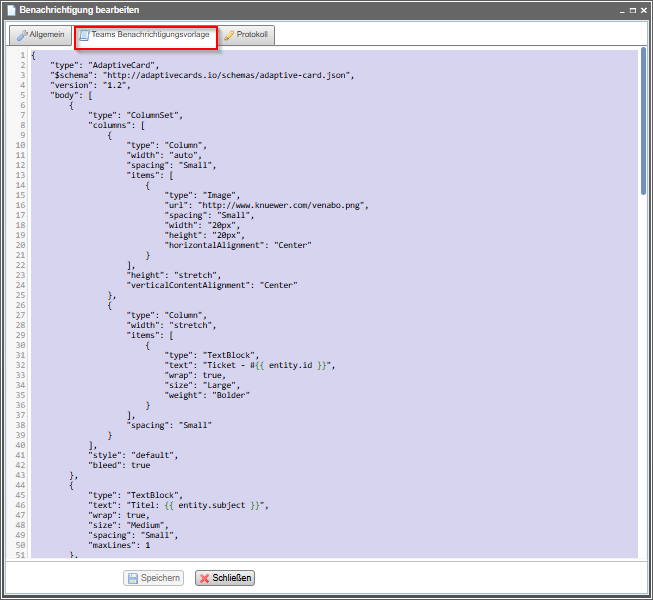Image resolution: width=653 pixels, height=600 pixels.
Task: Click the "horizontalAlignment": "Center" line
Action: [x=238, y=245]
